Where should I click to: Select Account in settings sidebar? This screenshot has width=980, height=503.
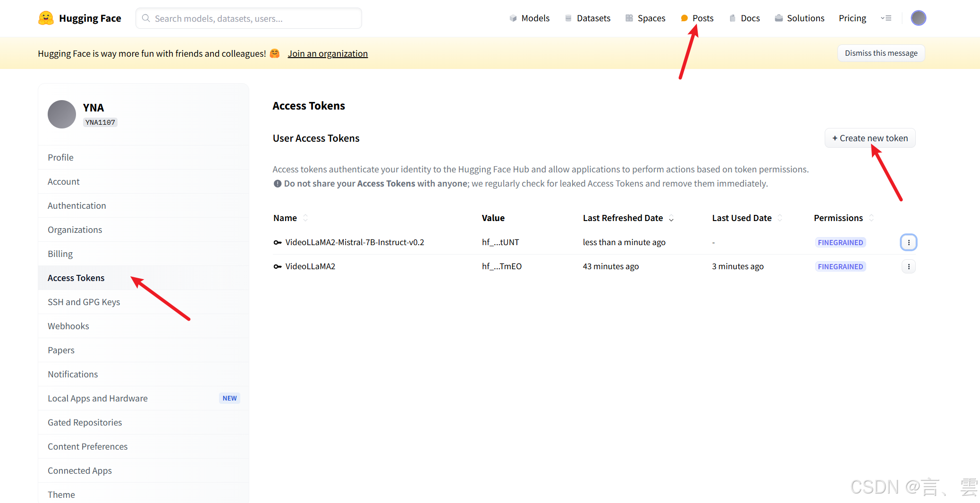pyautogui.click(x=144, y=181)
